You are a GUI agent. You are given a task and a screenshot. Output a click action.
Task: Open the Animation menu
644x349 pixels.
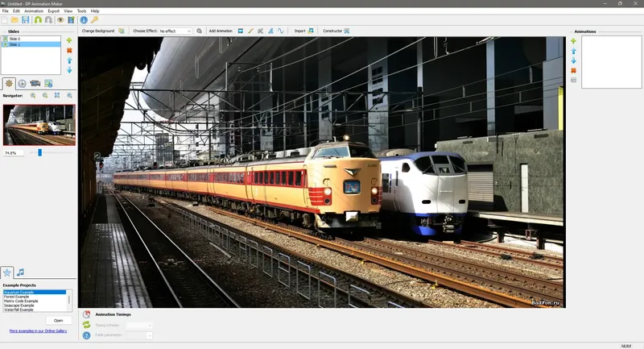(x=34, y=11)
